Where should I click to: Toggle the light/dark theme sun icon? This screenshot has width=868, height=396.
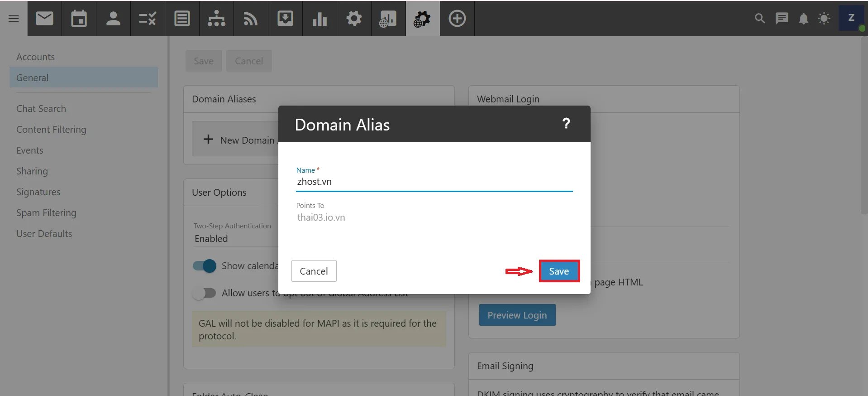pos(824,19)
